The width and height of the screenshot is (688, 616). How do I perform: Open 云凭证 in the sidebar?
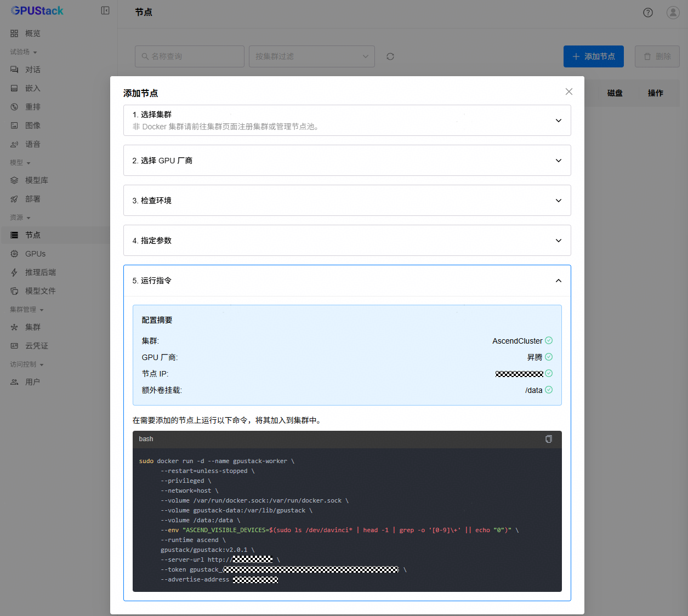point(36,346)
